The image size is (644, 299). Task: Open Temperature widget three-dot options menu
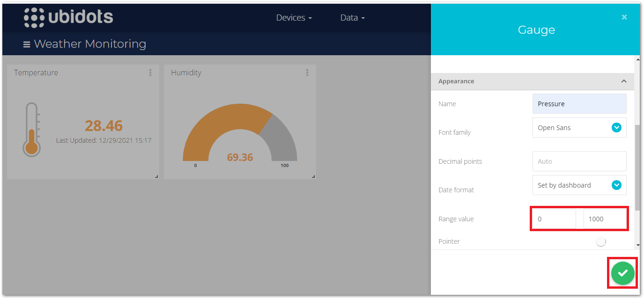pyautogui.click(x=150, y=73)
